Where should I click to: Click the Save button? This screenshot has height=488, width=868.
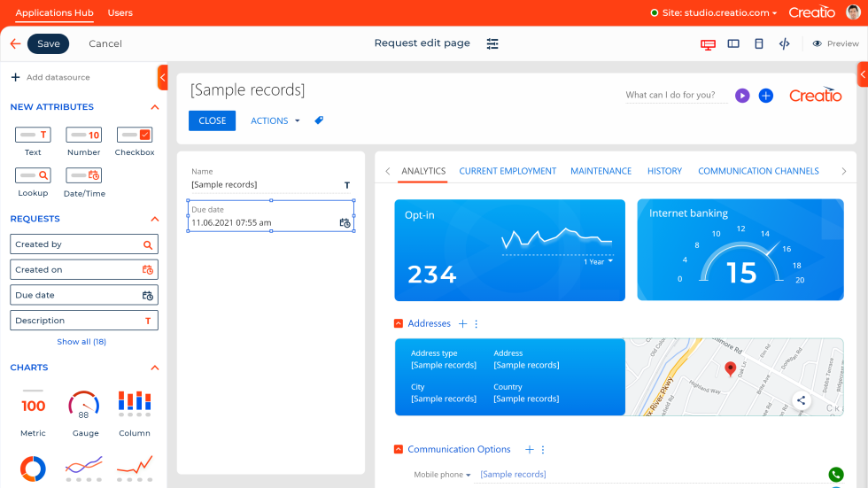coord(49,43)
